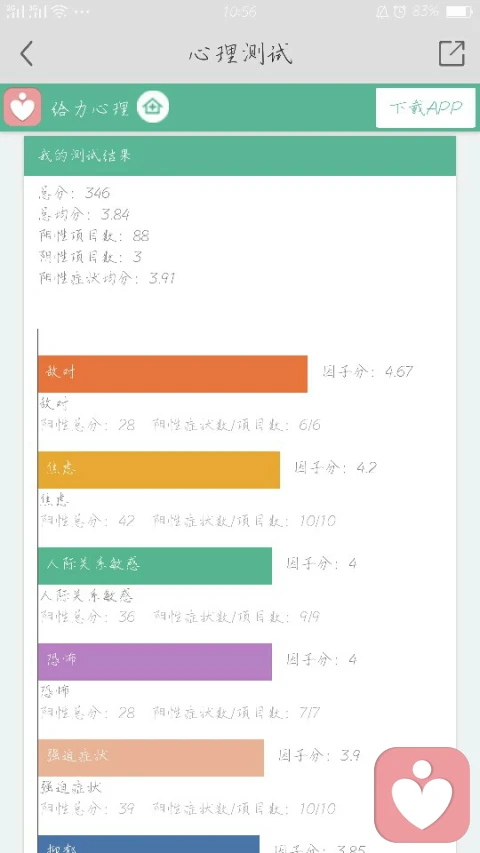Open the share icon at top right
This screenshot has height=853, width=480.
[452, 53]
